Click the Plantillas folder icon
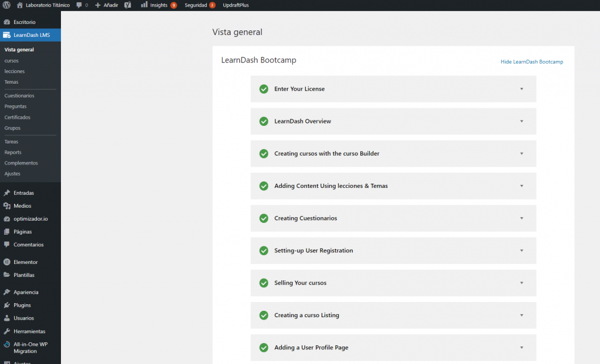The width and height of the screenshot is (600, 364). (x=6, y=274)
